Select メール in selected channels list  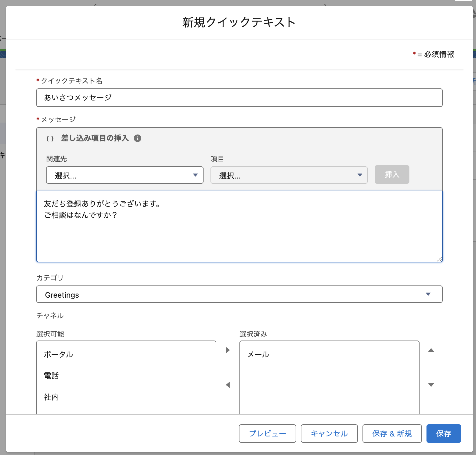[258, 354]
